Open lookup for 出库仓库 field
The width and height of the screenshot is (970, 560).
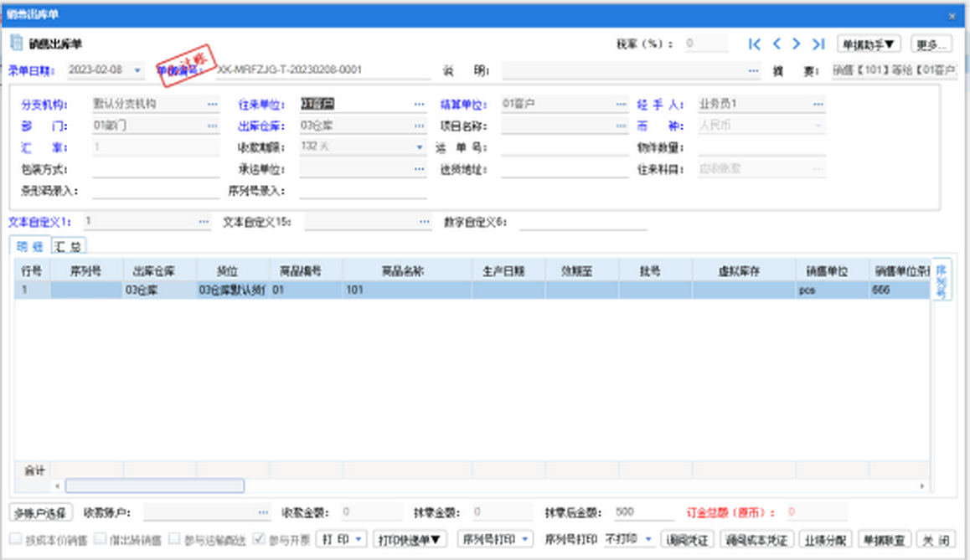(419, 126)
